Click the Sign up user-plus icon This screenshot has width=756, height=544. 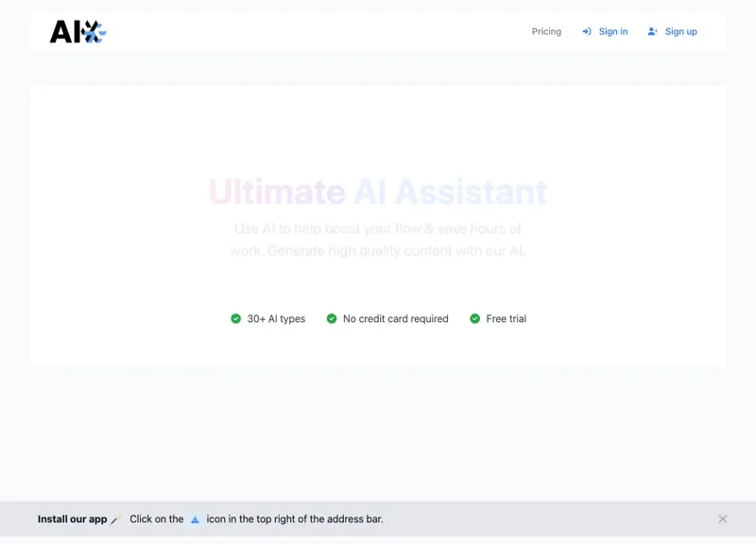tap(652, 31)
